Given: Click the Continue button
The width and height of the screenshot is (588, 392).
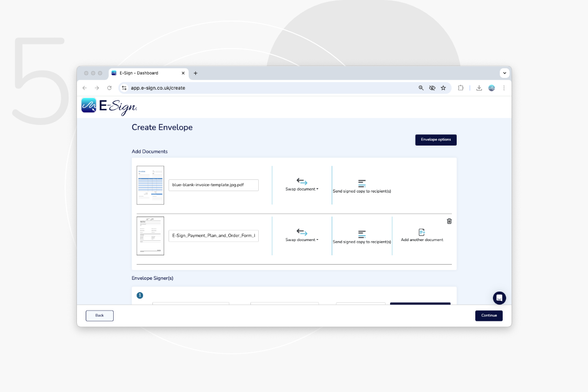Looking at the screenshot, I should (489, 316).
